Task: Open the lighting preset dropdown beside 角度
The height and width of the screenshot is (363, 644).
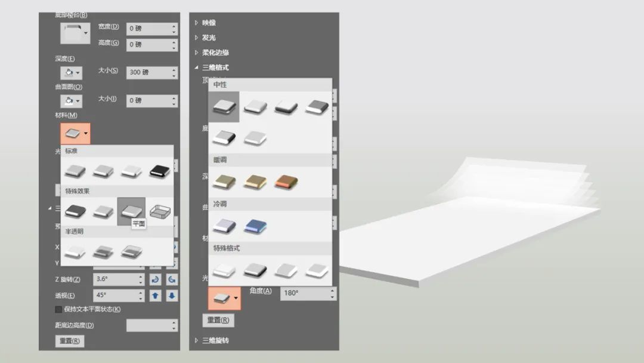Action: coord(224,298)
